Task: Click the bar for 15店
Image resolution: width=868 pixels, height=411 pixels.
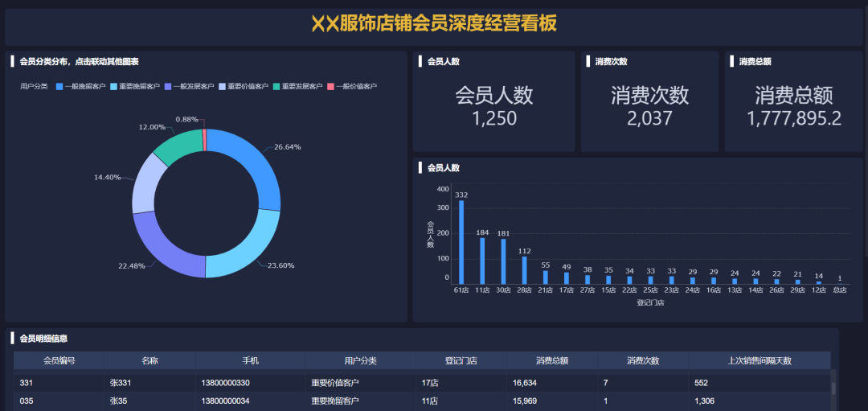Action: point(608,280)
